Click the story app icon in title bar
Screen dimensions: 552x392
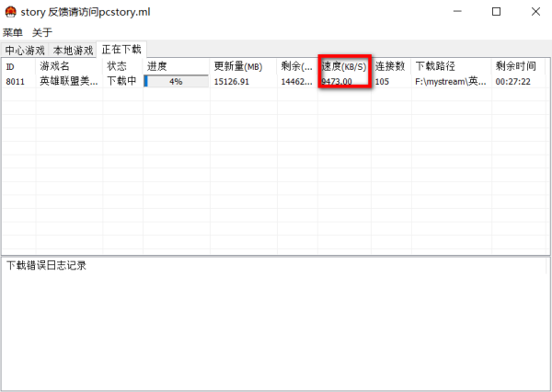11,12
